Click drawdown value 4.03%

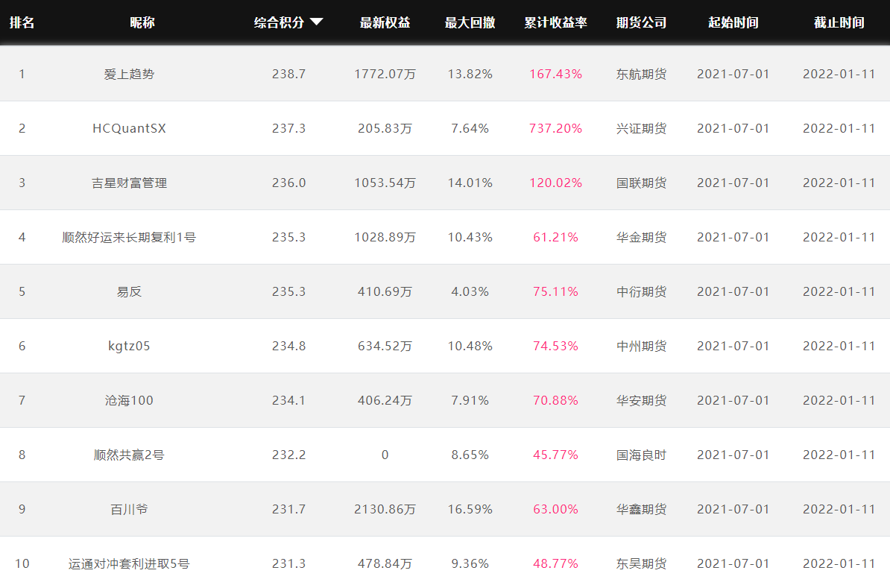[x=470, y=291]
